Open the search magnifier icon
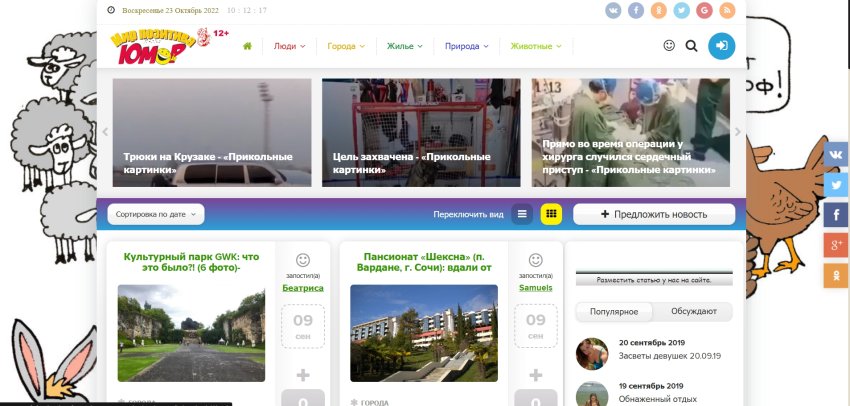Image resolution: width=850 pixels, height=406 pixels. pyautogui.click(x=691, y=46)
